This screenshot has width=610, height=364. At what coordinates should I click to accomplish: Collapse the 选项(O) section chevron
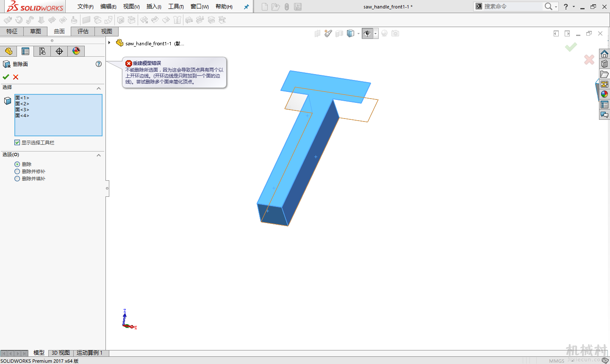pyautogui.click(x=99, y=155)
